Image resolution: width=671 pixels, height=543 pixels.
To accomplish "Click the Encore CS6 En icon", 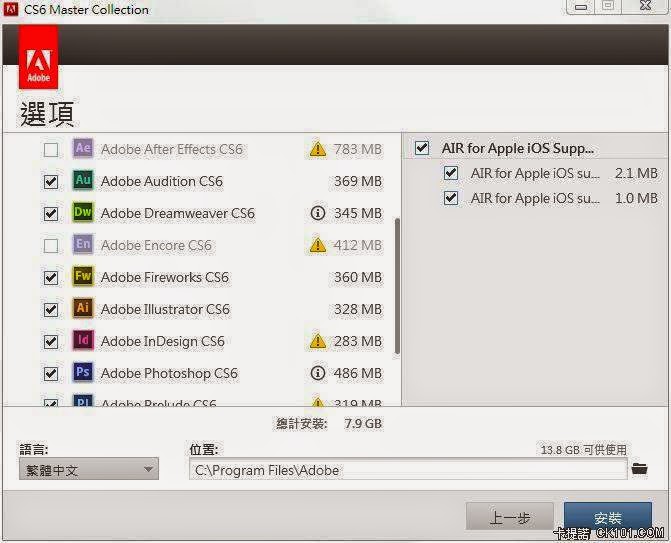I will point(83,244).
